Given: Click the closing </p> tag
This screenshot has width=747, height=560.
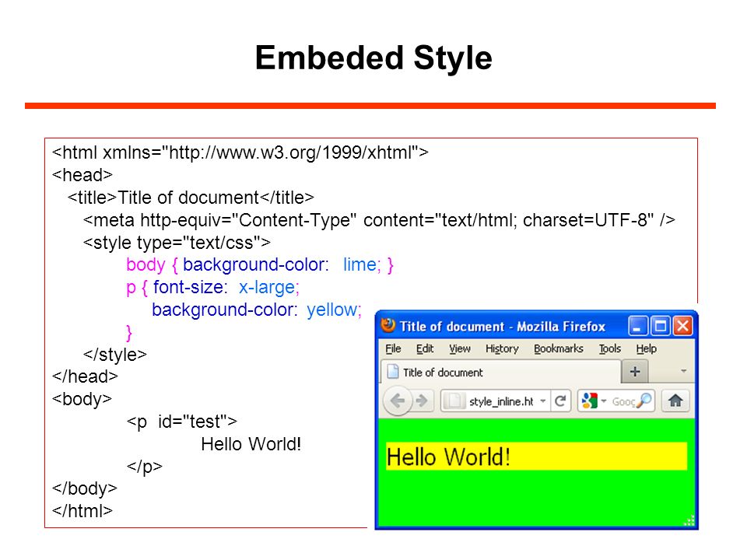Looking at the screenshot, I should [145, 466].
